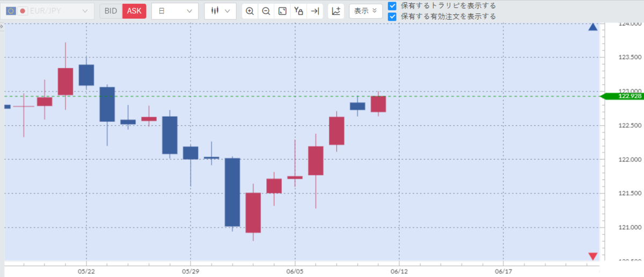Click the 123.000 price axis label

click(x=630, y=91)
